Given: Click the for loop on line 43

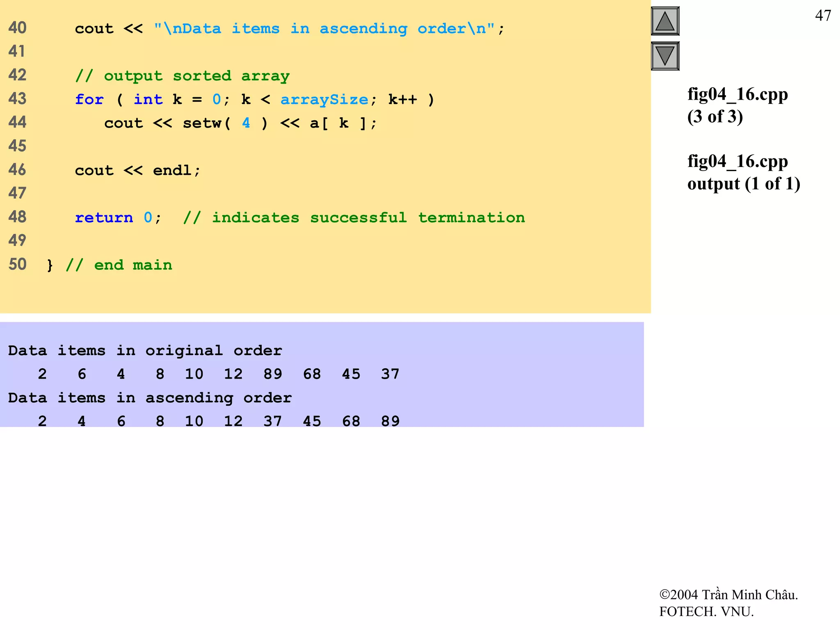Looking at the screenshot, I should point(254,100).
